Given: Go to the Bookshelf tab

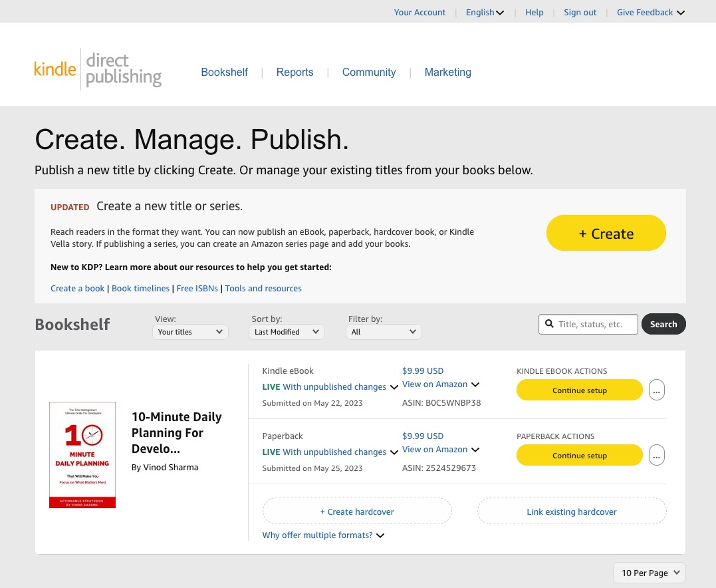Looking at the screenshot, I should pyautogui.click(x=224, y=73).
